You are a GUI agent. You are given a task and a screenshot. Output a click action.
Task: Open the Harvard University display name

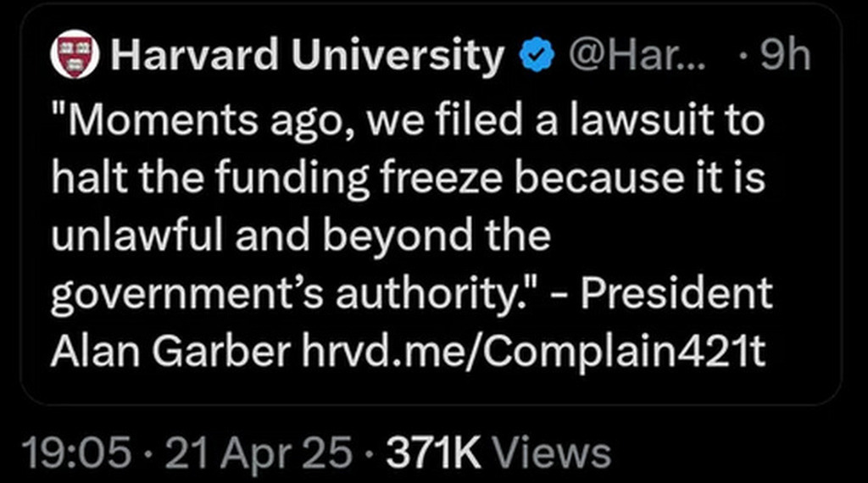[307, 55]
